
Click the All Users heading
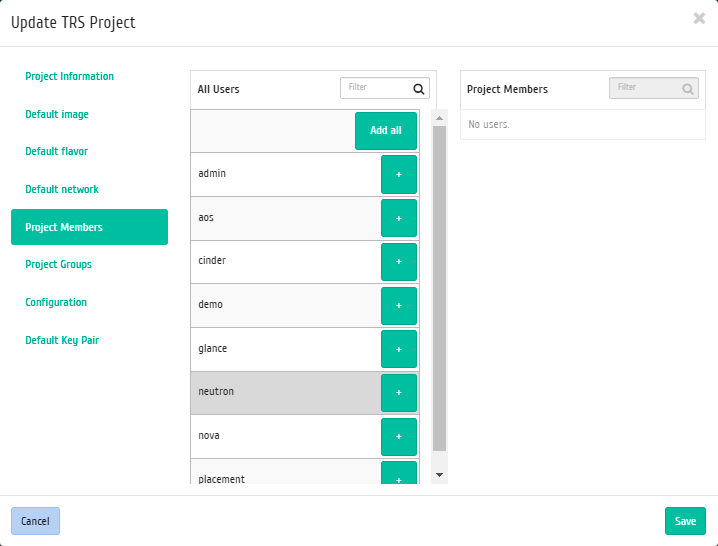coord(218,89)
